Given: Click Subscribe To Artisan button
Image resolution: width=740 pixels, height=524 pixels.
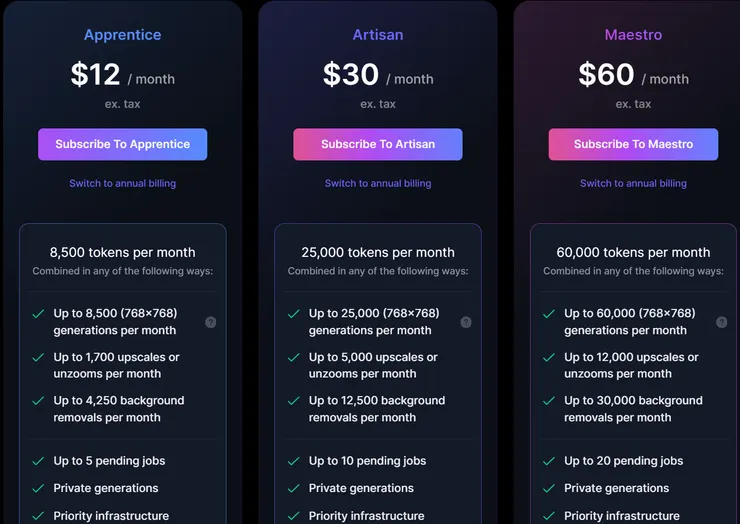Looking at the screenshot, I should (x=378, y=144).
